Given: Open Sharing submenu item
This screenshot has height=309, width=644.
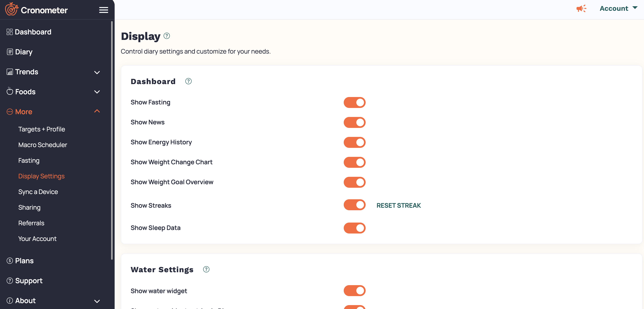Looking at the screenshot, I should (x=29, y=207).
